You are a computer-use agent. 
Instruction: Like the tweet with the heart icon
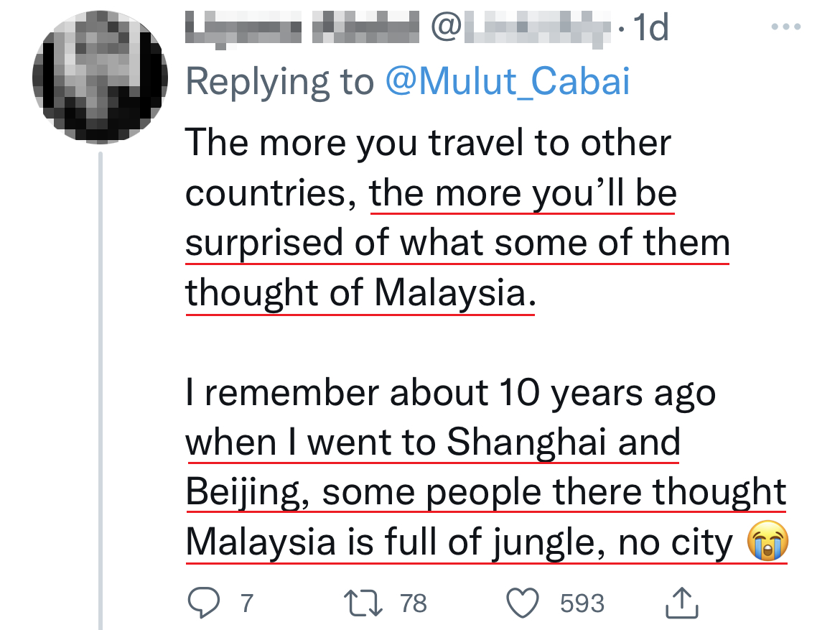tap(524, 603)
